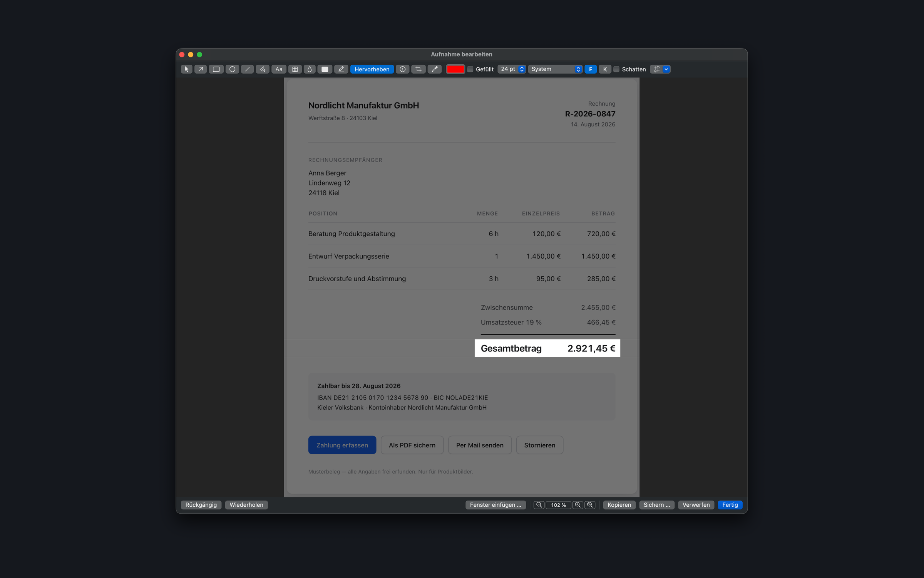Enable the Schatten checkbox
This screenshot has height=578, width=924.
(x=616, y=69)
